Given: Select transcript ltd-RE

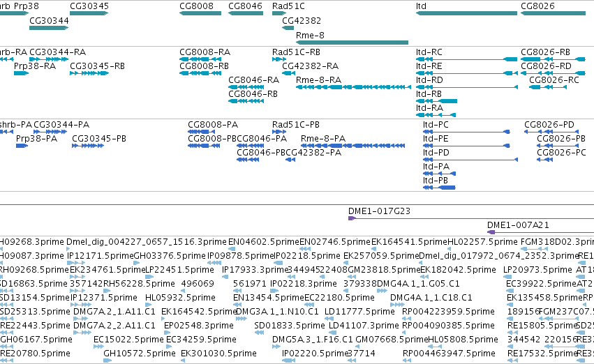Looking at the screenshot, I should [x=467, y=73].
